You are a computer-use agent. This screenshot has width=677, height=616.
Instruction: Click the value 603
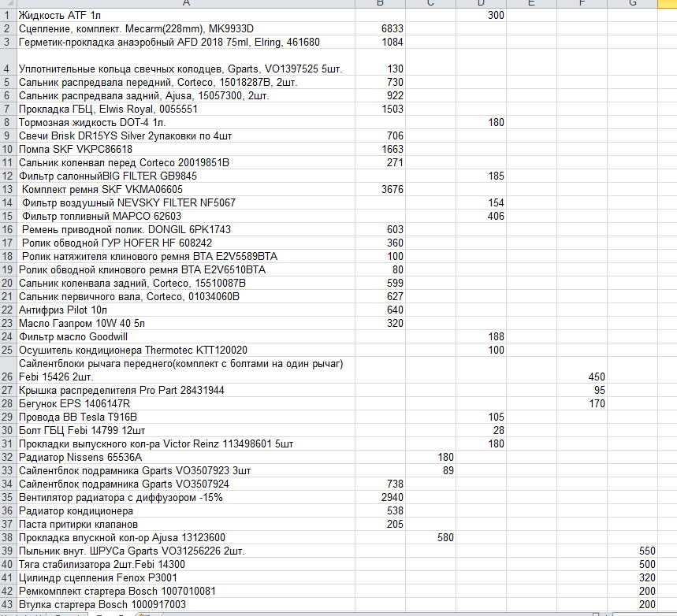coord(395,229)
